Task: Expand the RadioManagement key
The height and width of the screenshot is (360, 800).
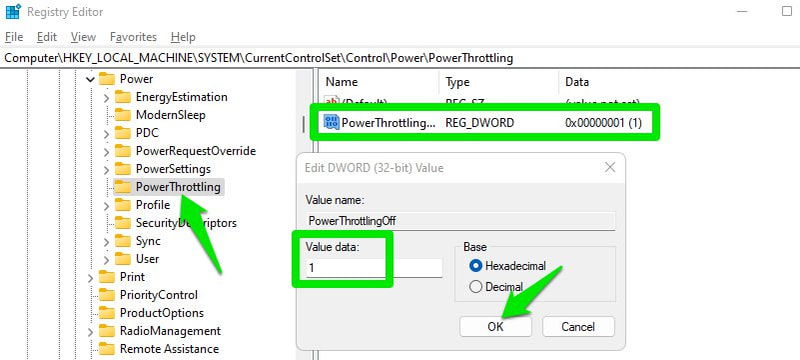Action: coord(90,331)
